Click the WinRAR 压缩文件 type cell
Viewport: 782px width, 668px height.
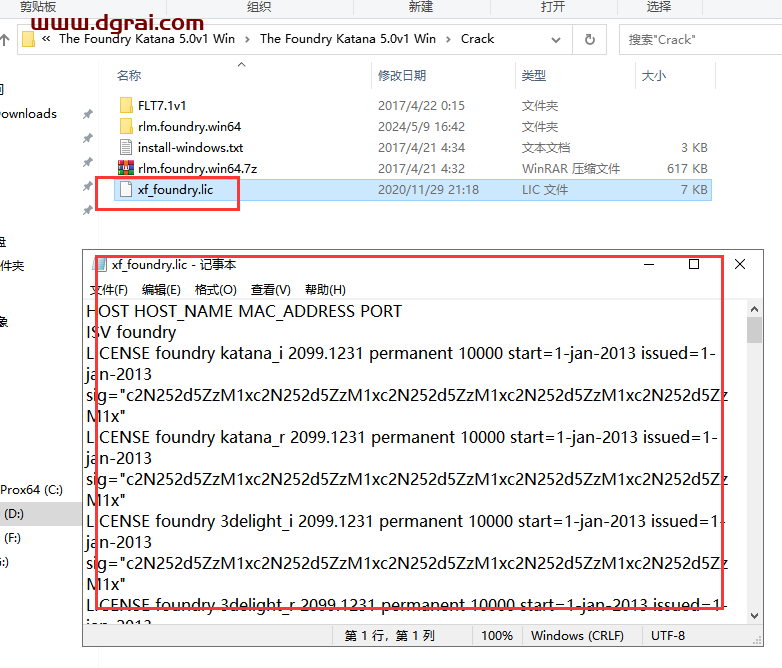click(571, 169)
